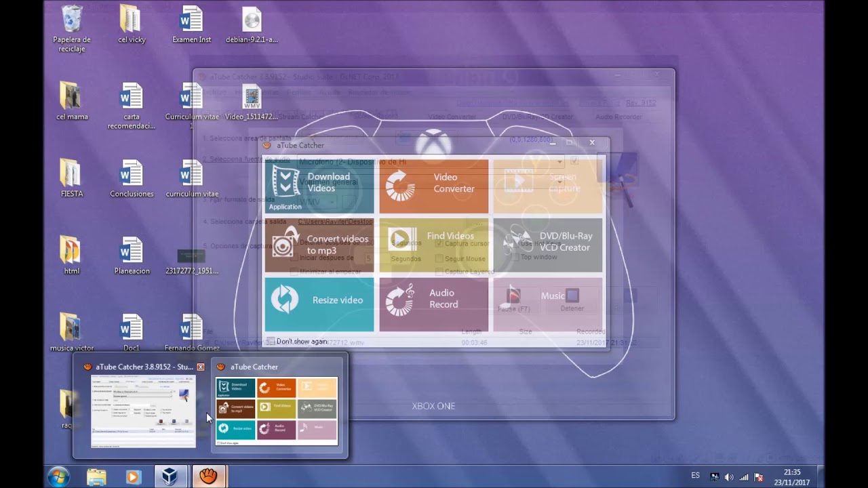This screenshot has width=868, height=488.
Task: Select the debian-9.2.1 disc image file
Action: (x=252, y=24)
